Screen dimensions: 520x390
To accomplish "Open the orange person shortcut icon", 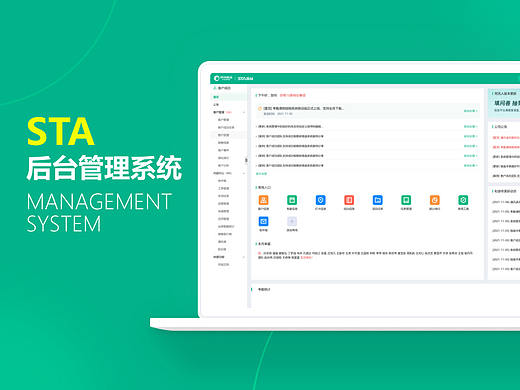I will coord(263,200).
